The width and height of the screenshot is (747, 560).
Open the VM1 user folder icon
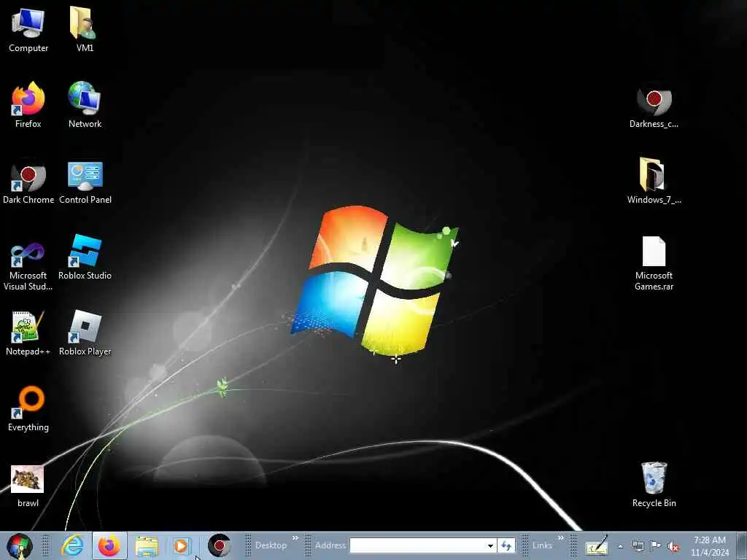coord(85,30)
